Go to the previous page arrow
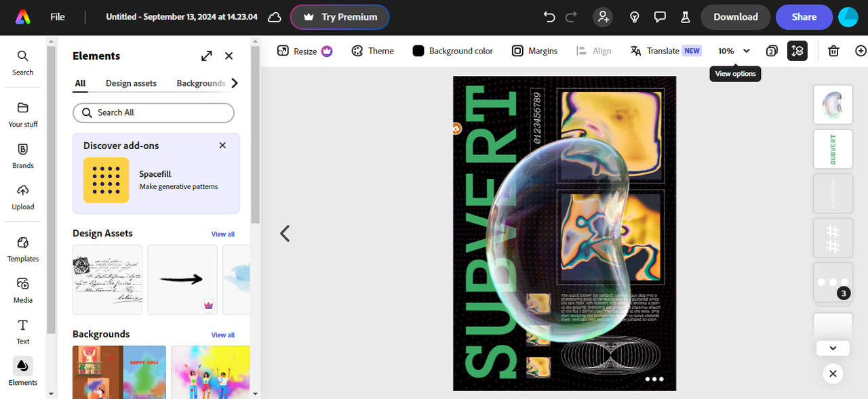This screenshot has height=399, width=868. [x=285, y=234]
